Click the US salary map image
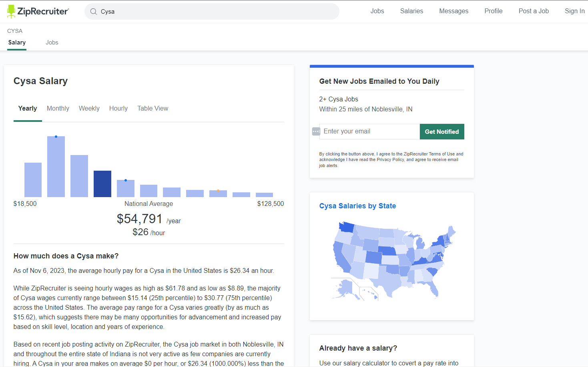This screenshot has width=588, height=367. (x=392, y=260)
